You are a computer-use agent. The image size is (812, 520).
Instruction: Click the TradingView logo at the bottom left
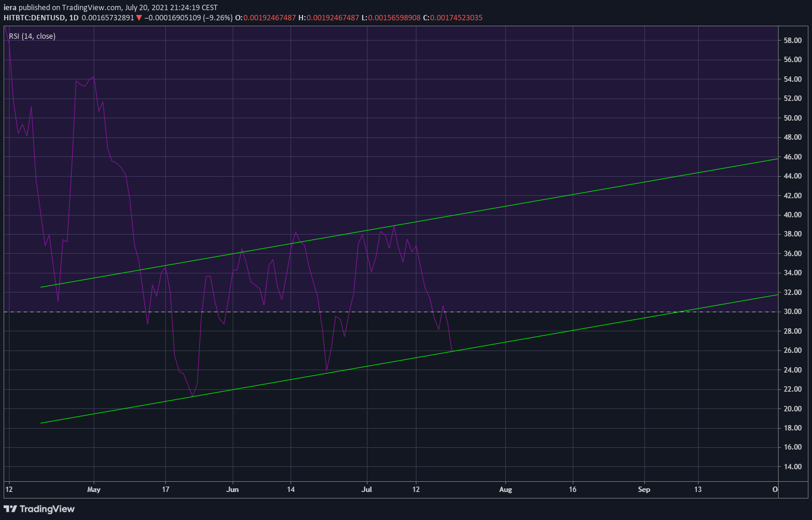39,509
